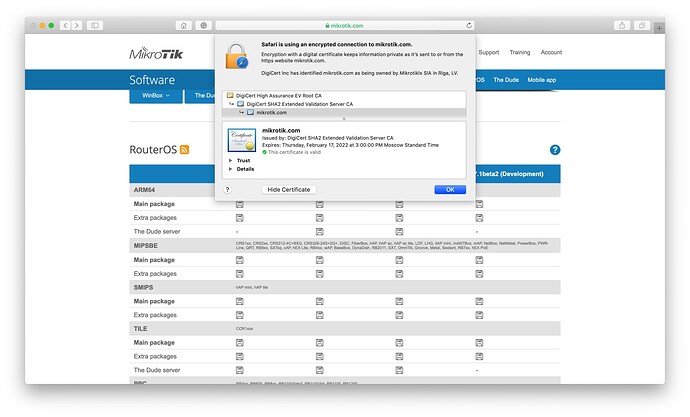This screenshot has height=417, width=690.
Task: Click the Hide Certificate button
Action: (x=289, y=190)
